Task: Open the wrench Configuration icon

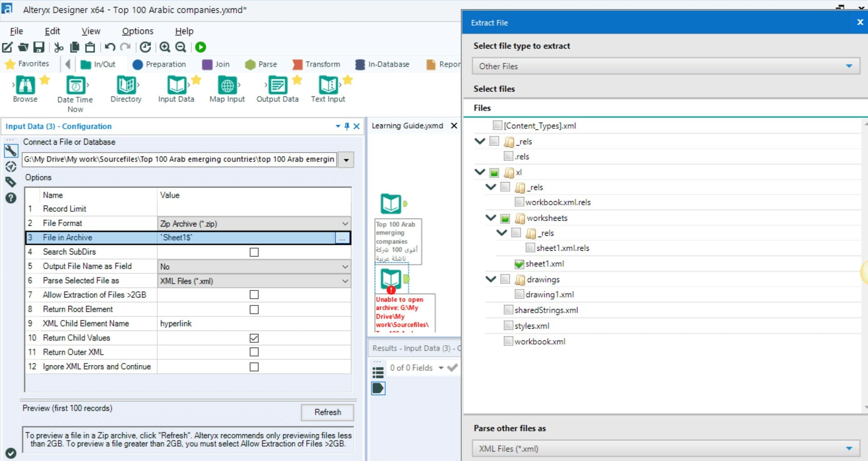Action: 11,151
